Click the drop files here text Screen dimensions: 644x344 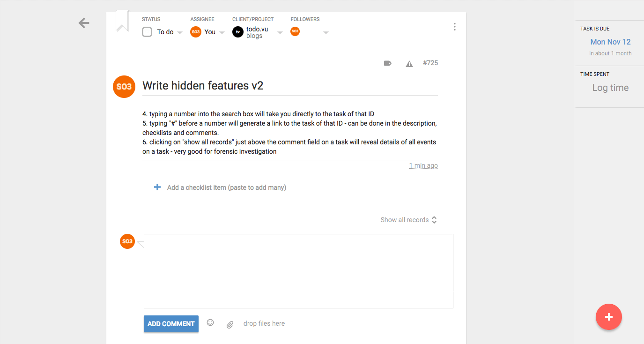[264, 323]
